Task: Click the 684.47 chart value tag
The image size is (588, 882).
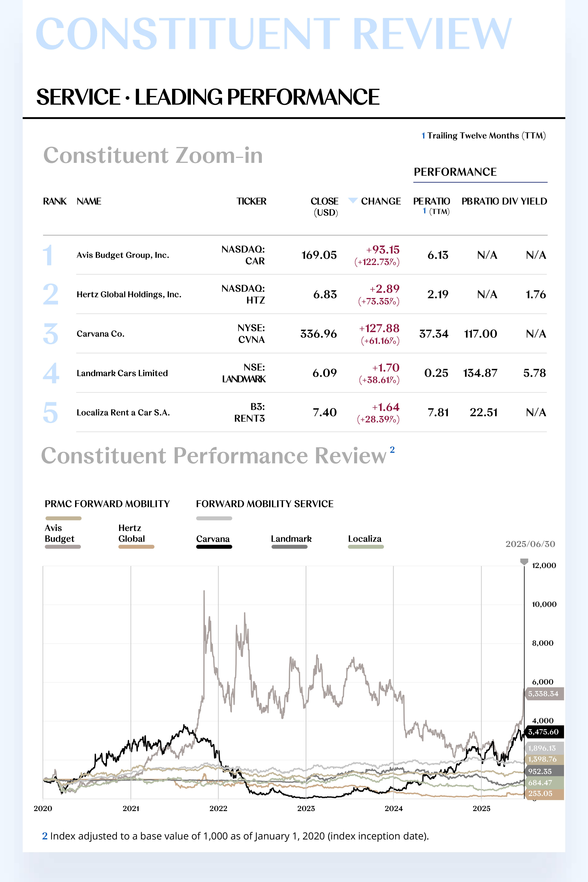Action: 544,783
